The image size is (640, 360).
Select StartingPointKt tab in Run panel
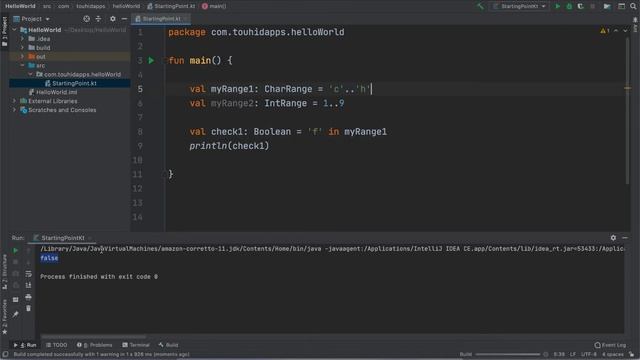63,238
